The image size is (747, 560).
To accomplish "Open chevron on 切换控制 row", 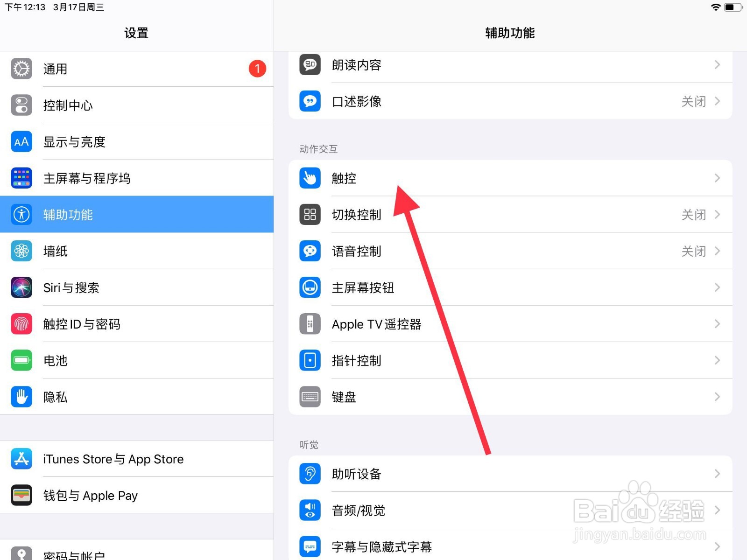I will pos(718,214).
